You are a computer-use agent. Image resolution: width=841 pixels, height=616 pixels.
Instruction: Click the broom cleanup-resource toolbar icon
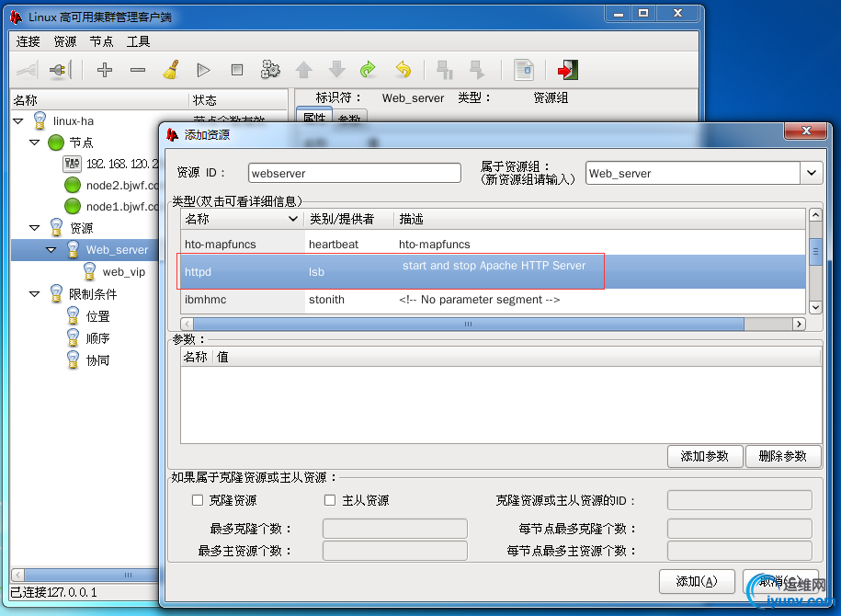pyautogui.click(x=171, y=70)
